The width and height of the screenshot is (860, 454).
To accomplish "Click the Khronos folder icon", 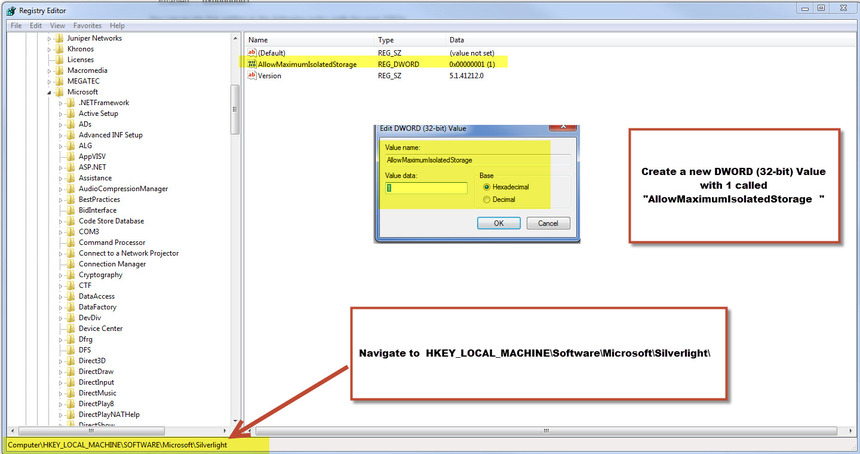I will click(59, 49).
